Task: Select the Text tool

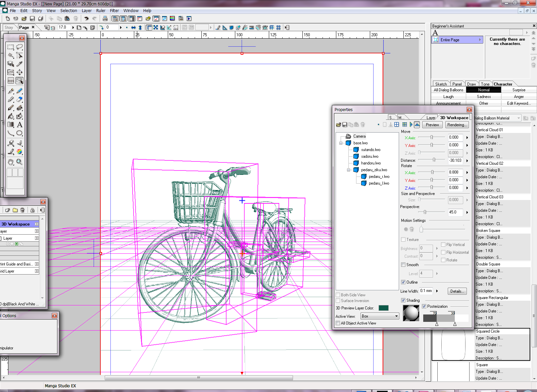Action: pos(19,125)
